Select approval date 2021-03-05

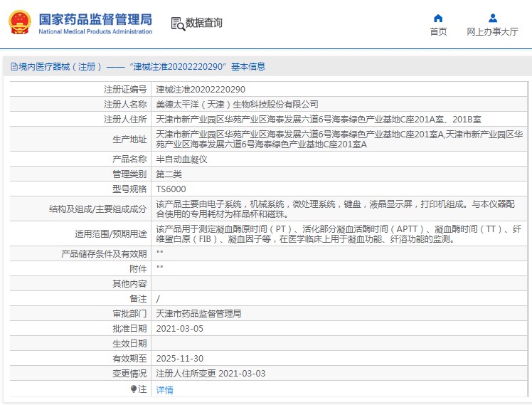[x=179, y=329]
